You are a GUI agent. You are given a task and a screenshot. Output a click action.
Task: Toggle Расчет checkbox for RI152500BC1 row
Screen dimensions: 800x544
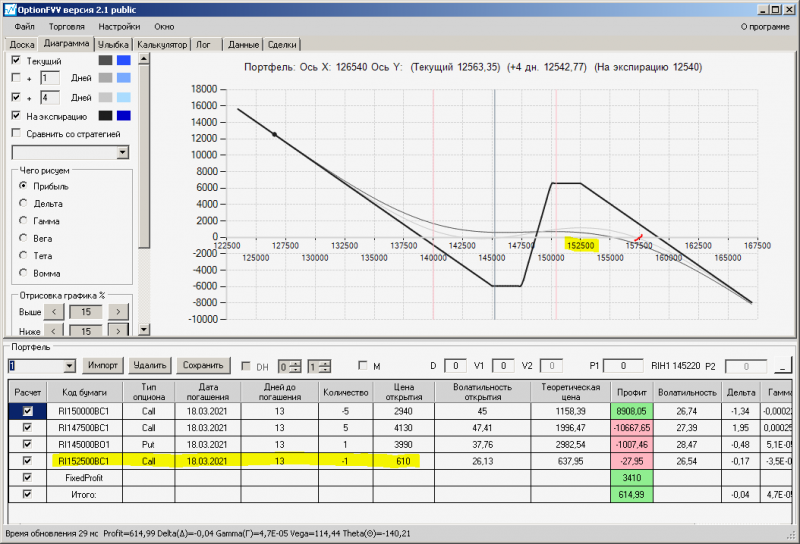pos(28,461)
